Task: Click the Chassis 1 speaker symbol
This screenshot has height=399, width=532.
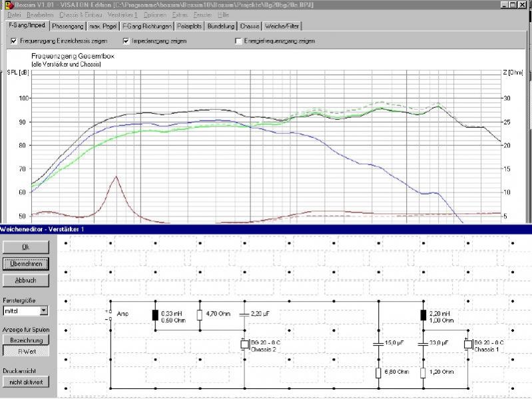Action: [467, 344]
